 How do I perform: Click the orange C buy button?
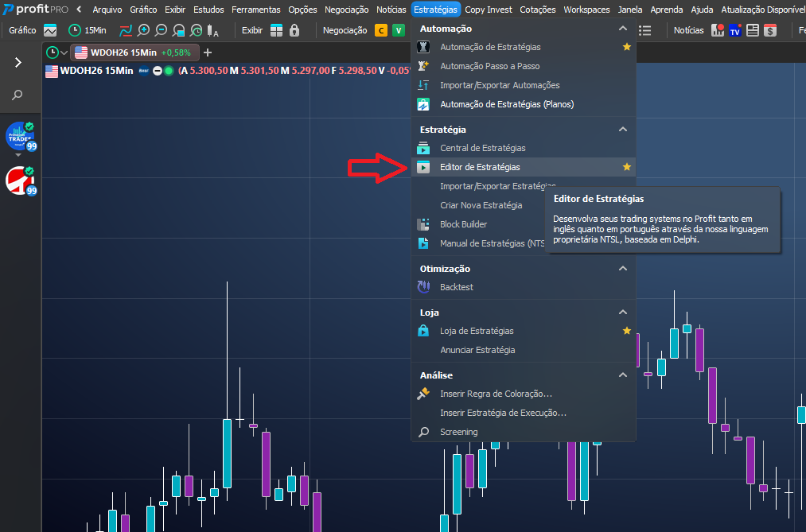point(381,30)
